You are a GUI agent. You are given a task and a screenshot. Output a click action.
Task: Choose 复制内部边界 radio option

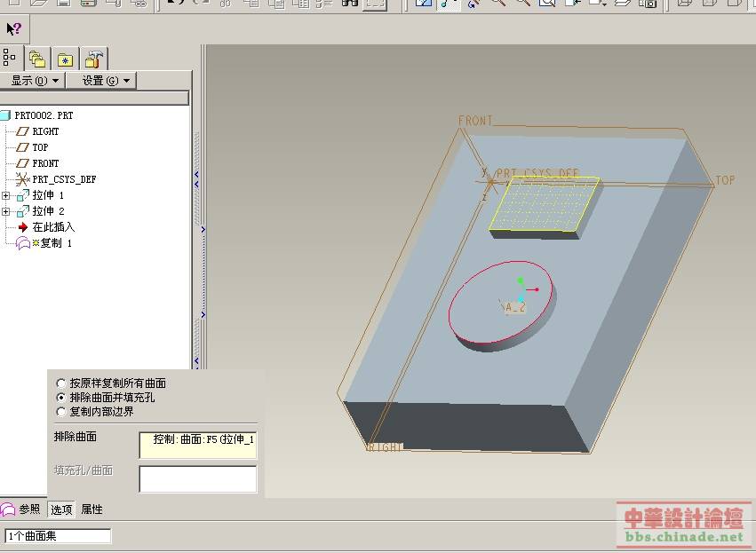61,412
